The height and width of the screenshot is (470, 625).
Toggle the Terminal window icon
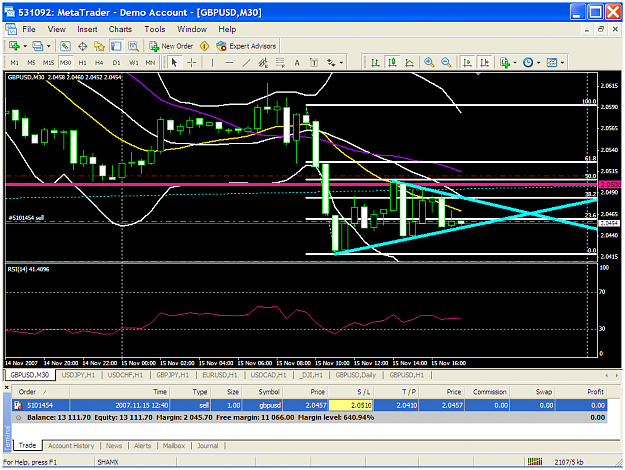tap(116, 46)
